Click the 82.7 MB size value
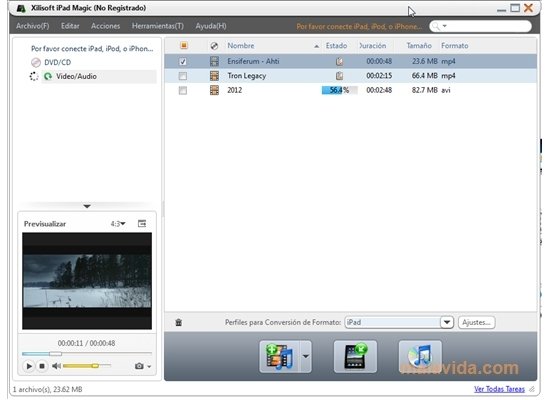Image resolution: width=550 pixels, height=400 pixels. [425, 90]
